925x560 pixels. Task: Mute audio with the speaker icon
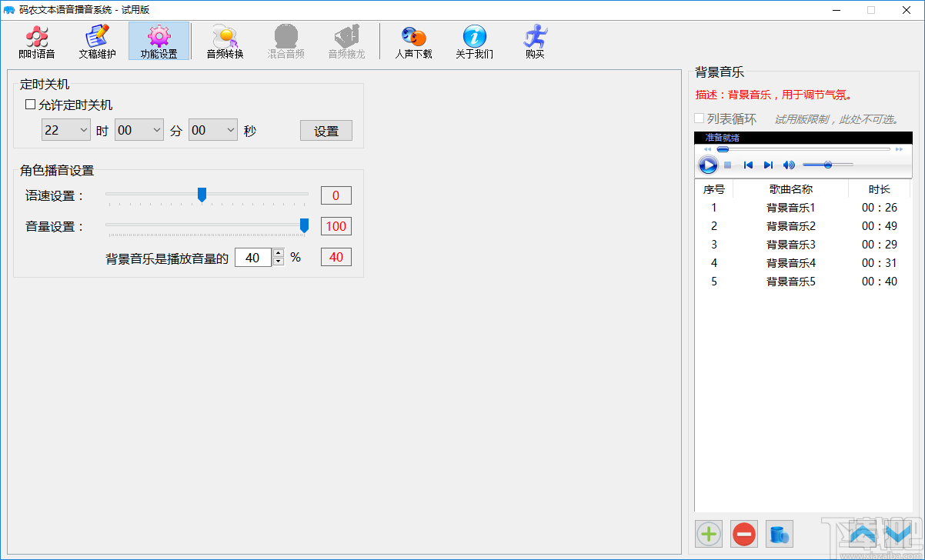(788, 164)
